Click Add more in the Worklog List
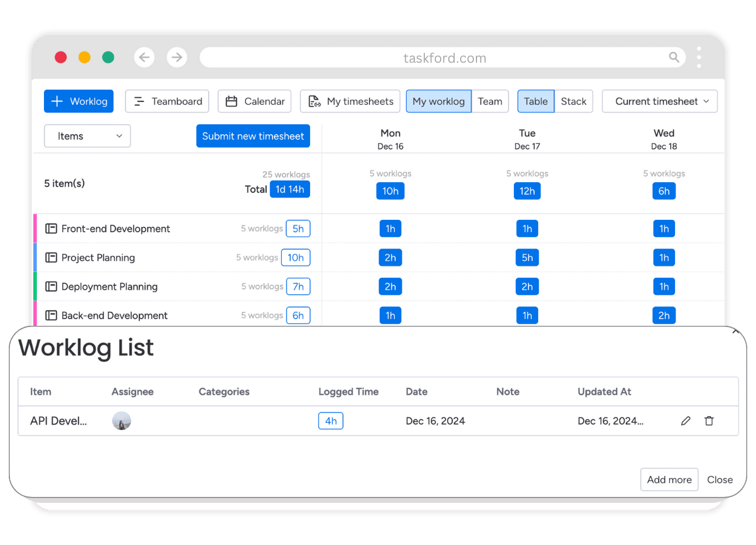Screen dimensions: 756x545 pos(669,479)
